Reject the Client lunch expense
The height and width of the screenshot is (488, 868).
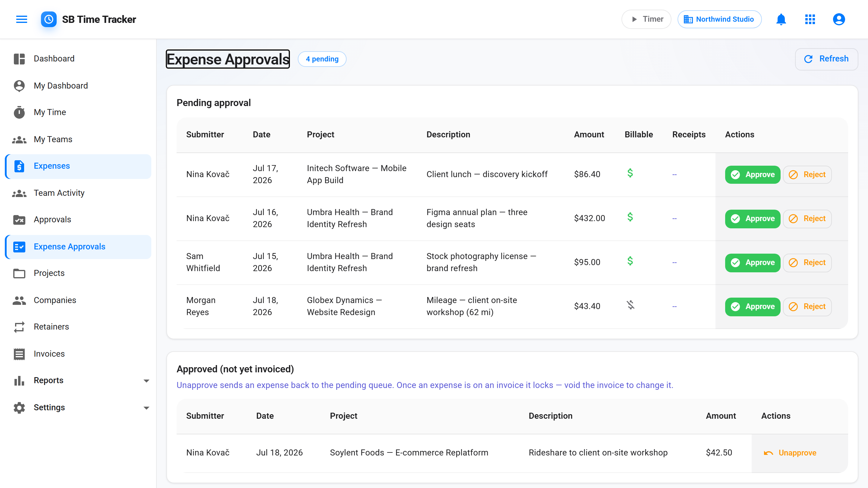(807, 174)
